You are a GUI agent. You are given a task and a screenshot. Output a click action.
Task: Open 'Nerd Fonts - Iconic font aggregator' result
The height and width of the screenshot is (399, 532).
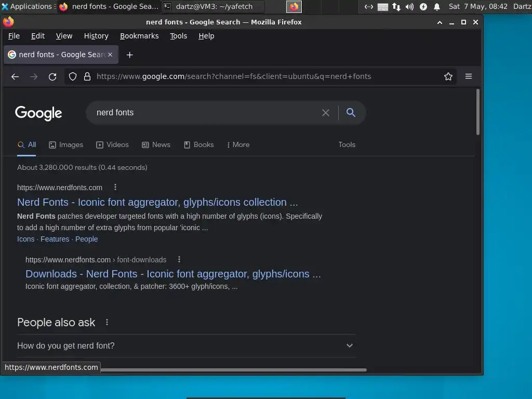157,202
